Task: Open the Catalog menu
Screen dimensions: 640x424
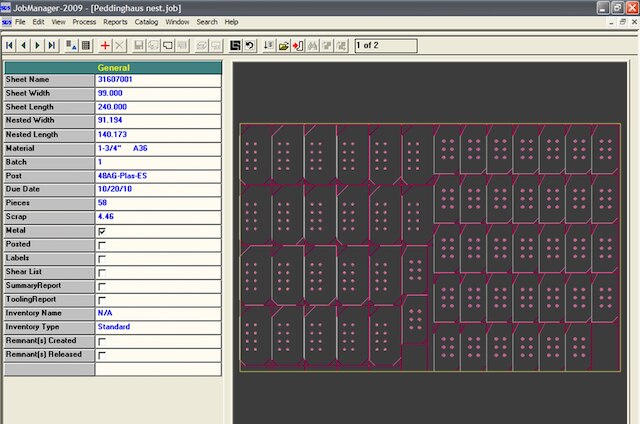Action: coord(146,21)
